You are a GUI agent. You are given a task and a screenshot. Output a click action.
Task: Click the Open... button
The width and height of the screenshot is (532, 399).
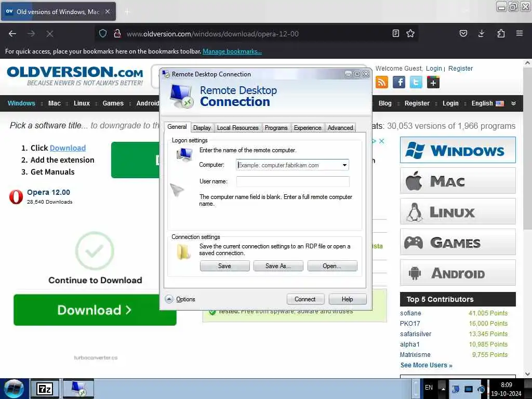pyautogui.click(x=332, y=266)
